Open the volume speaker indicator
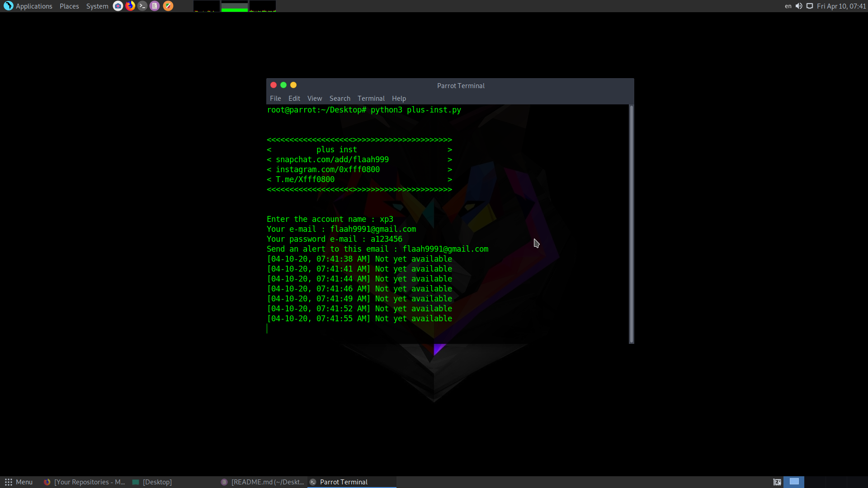This screenshot has height=488, width=868. [x=799, y=6]
